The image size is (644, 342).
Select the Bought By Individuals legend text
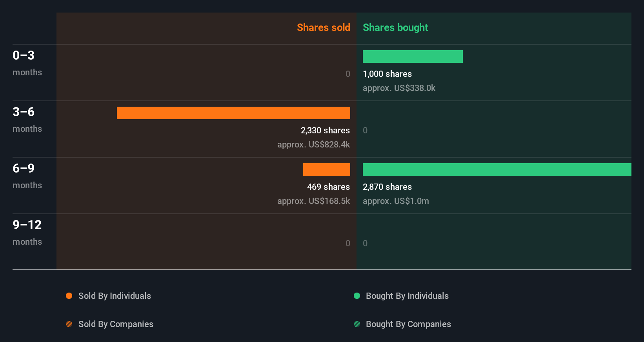(407, 296)
